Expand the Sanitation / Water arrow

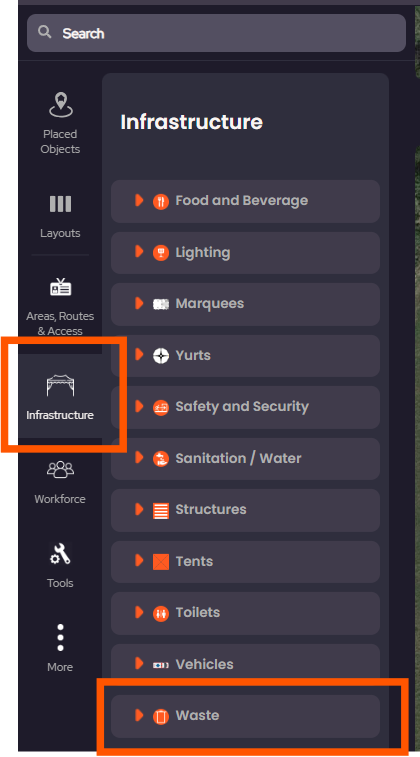[139, 458]
